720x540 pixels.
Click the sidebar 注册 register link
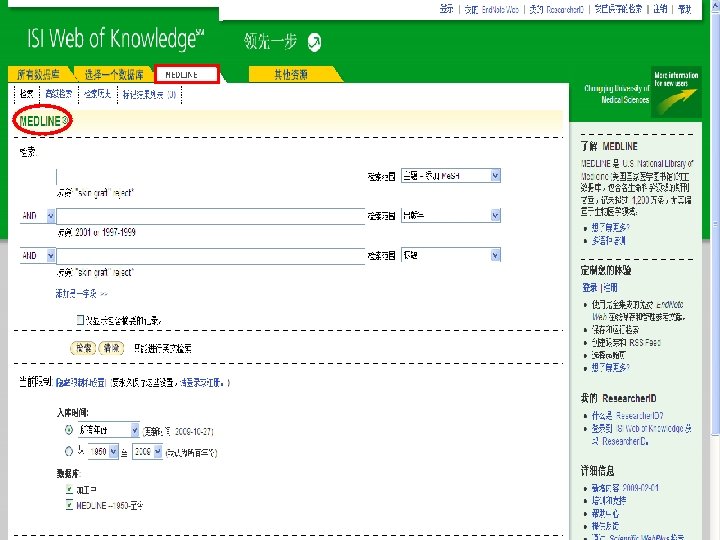pyautogui.click(x=610, y=287)
